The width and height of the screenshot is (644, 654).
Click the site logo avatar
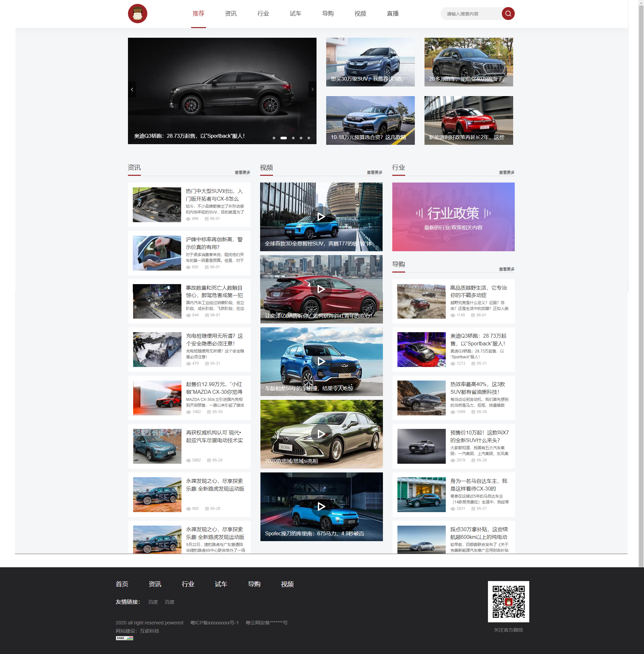click(x=137, y=14)
